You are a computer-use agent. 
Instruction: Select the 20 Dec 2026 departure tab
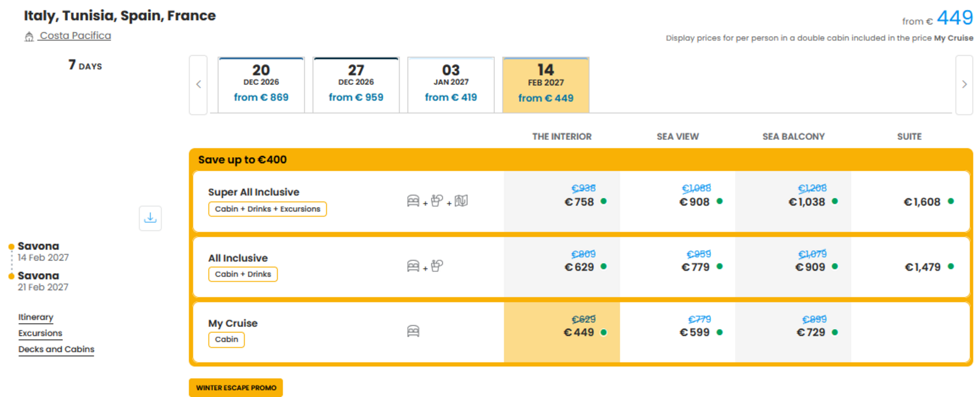pyautogui.click(x=261, y=85)
